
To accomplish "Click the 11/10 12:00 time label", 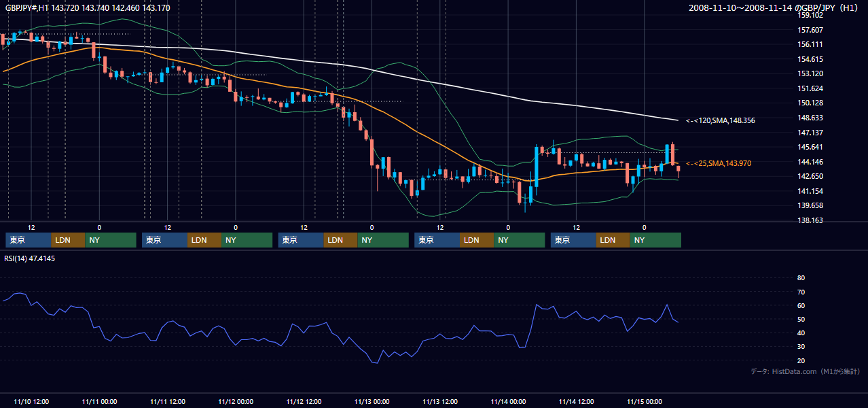I will (x=31, y=401).
